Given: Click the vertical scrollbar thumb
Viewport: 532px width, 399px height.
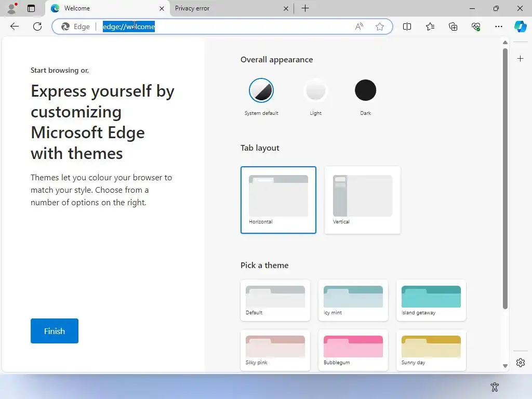Looking at the screenshot, I should click(x=505, y=179).
